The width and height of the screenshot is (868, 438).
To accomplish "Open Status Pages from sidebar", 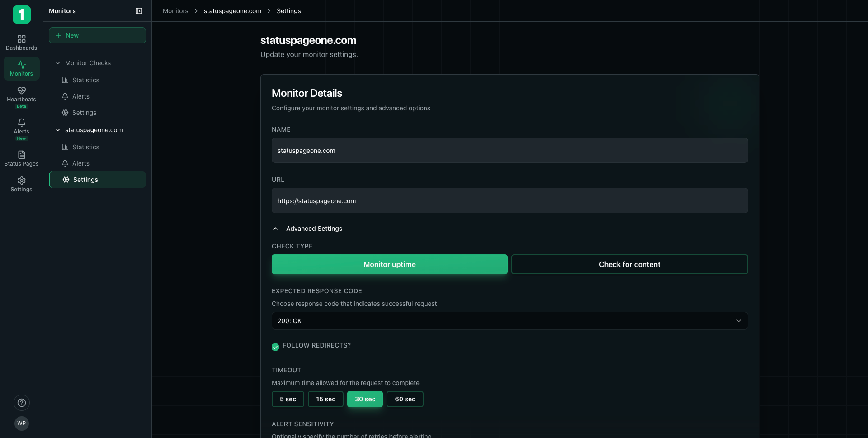I will tap(21, 158).
